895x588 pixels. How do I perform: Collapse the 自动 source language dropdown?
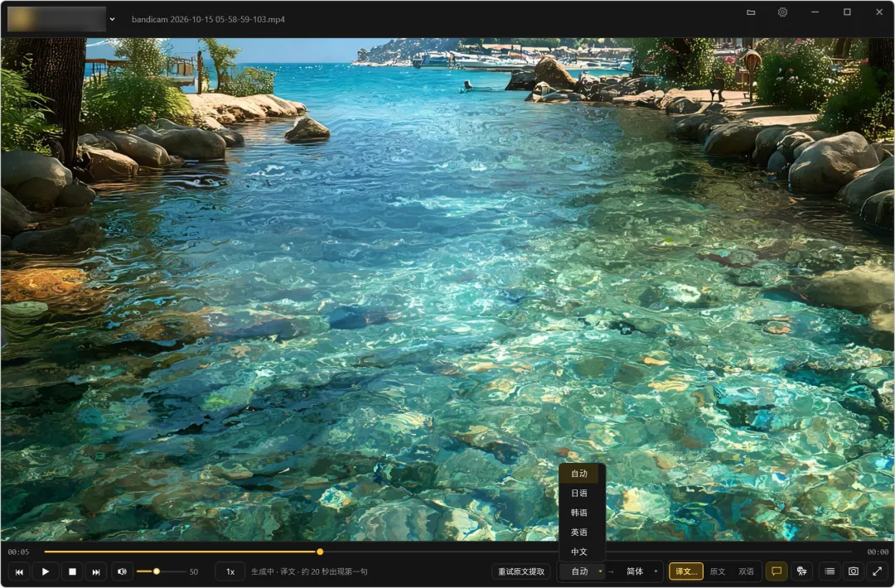click(582, 571)
